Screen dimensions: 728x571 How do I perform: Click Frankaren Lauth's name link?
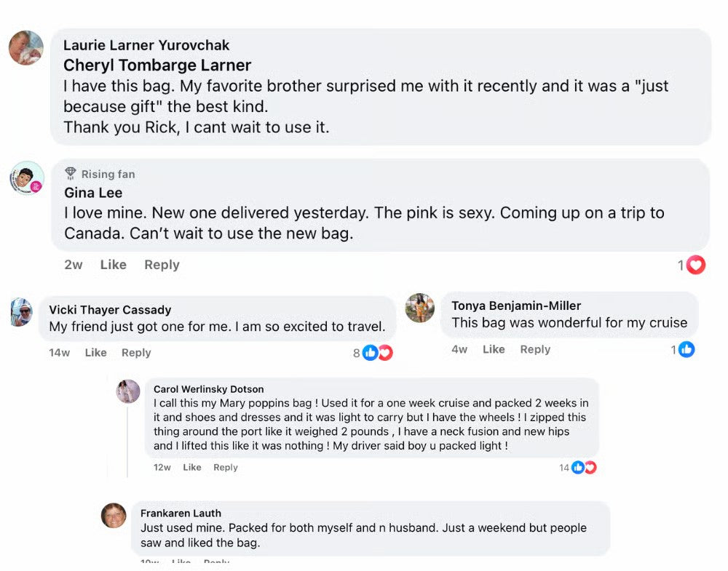(181, 514)
